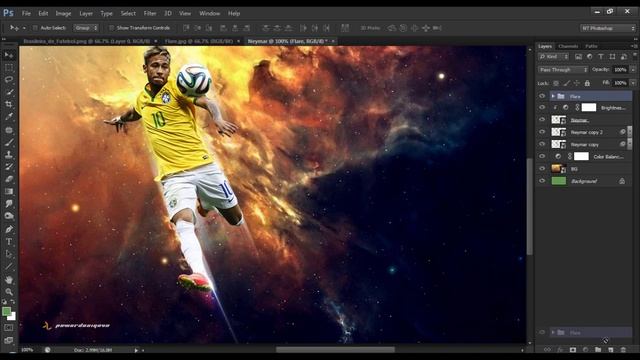Hide the Color Balance layer
The image size is (640, 360).
coord(542,156)
